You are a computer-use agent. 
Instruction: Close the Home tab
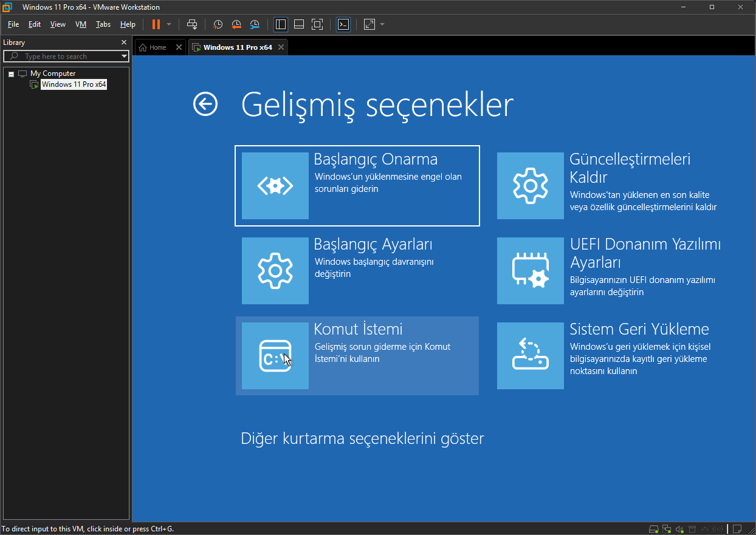click(179, 47)
